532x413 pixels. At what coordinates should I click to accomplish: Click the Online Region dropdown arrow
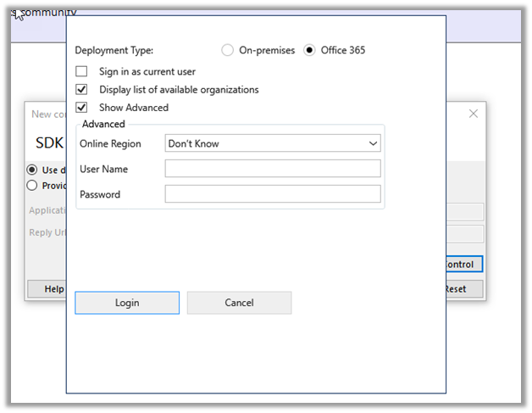(x=373, y=144)
